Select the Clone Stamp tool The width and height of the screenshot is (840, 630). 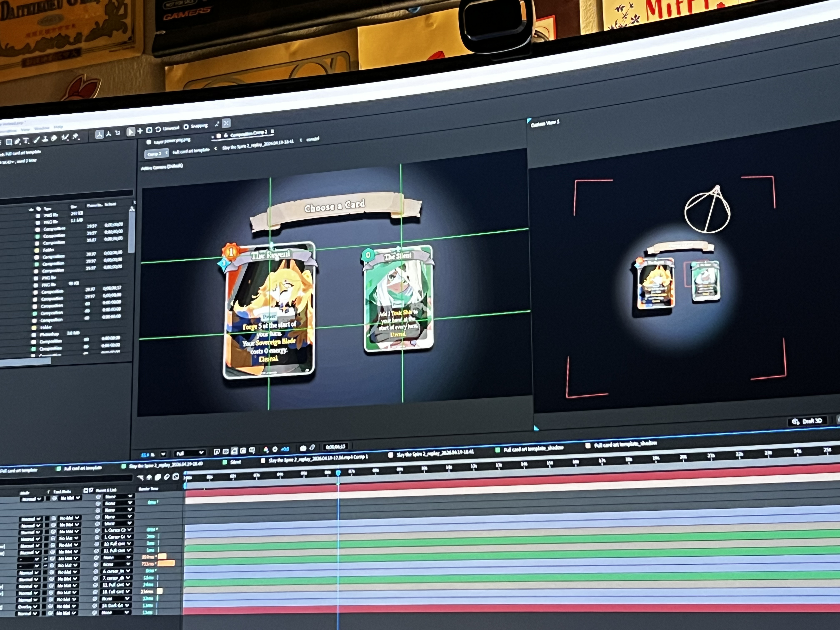[x=45, y=139]
